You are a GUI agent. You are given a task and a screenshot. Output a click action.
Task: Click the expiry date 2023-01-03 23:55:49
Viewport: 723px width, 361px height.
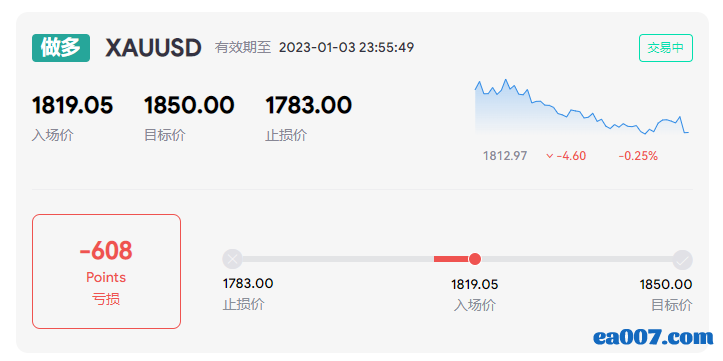click(346, 47)
